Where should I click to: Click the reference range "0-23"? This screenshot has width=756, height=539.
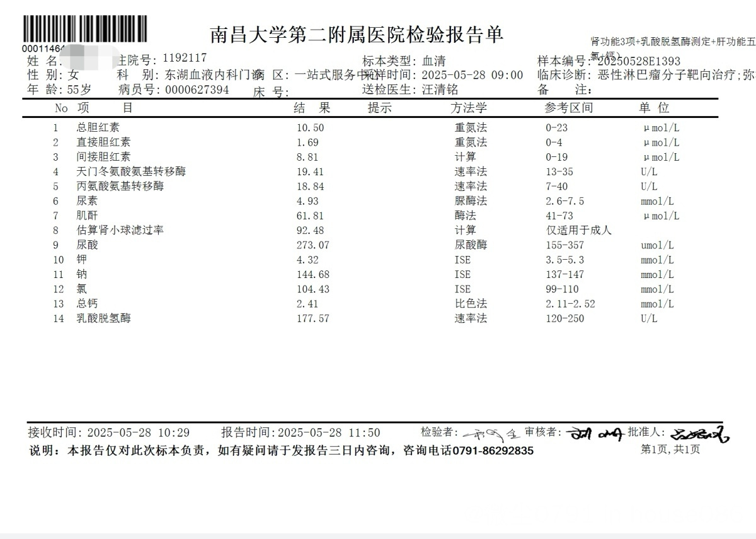pyautogui.click(x=557, y=128)
